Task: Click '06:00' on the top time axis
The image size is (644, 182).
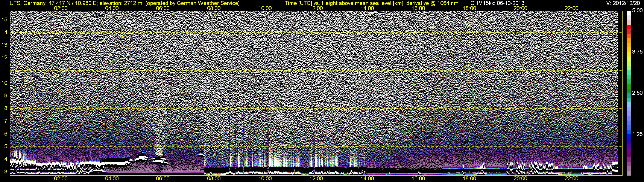Action: pos(163,8)
